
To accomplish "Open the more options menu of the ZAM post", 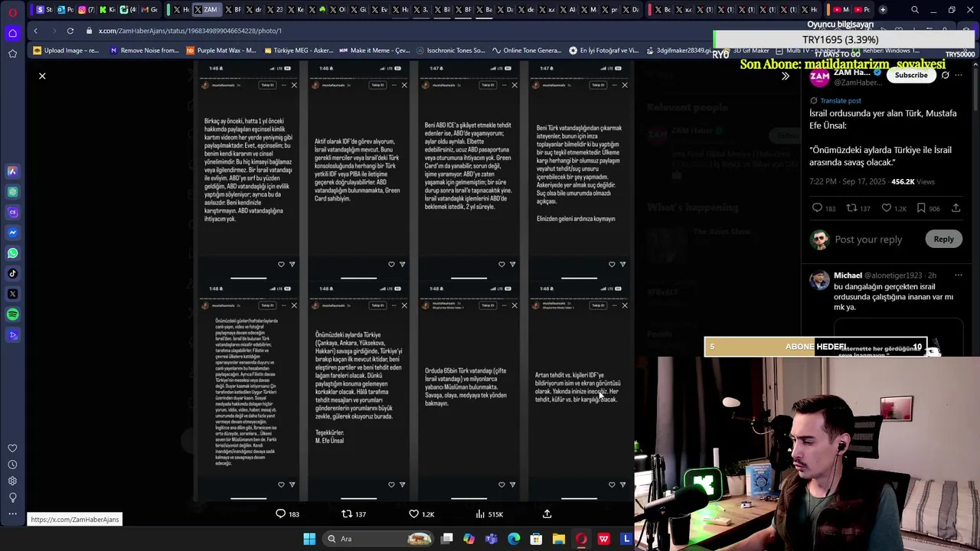I will tap(959, 75).
